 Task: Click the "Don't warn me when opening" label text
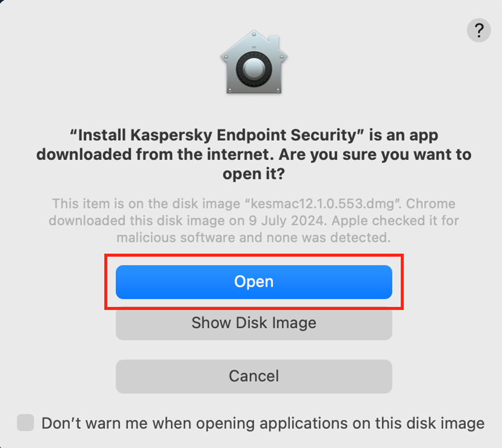149,424
